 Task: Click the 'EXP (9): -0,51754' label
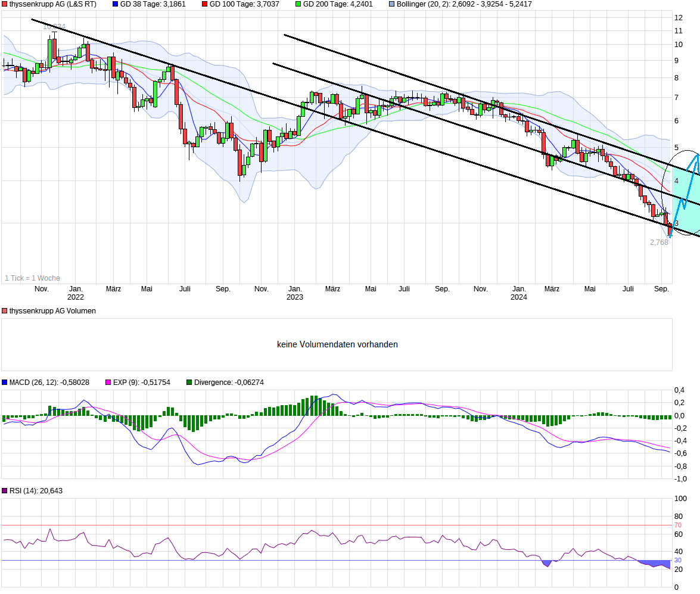point(142,382)
